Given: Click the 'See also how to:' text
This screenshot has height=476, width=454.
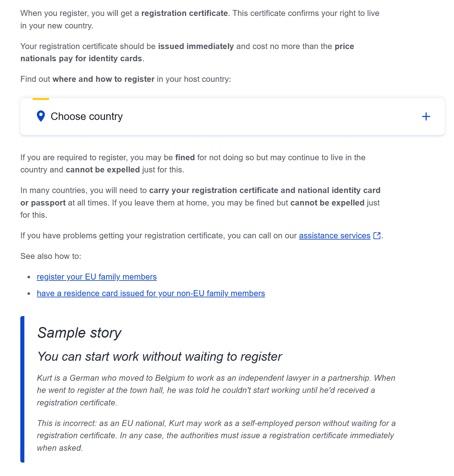Looking at the screenshot, I should click(x=51, y=256).
